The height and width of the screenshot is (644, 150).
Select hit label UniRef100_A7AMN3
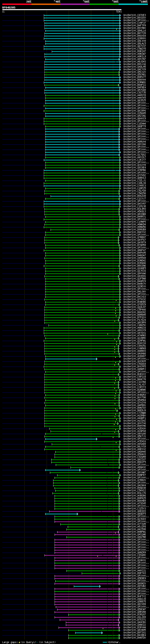tap(135, 335)
